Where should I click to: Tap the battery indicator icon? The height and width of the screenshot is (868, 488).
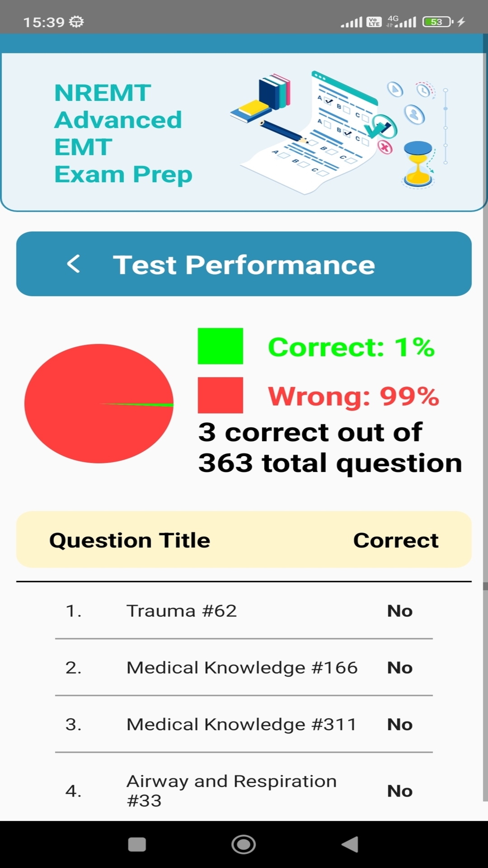[x=437, y=22]
